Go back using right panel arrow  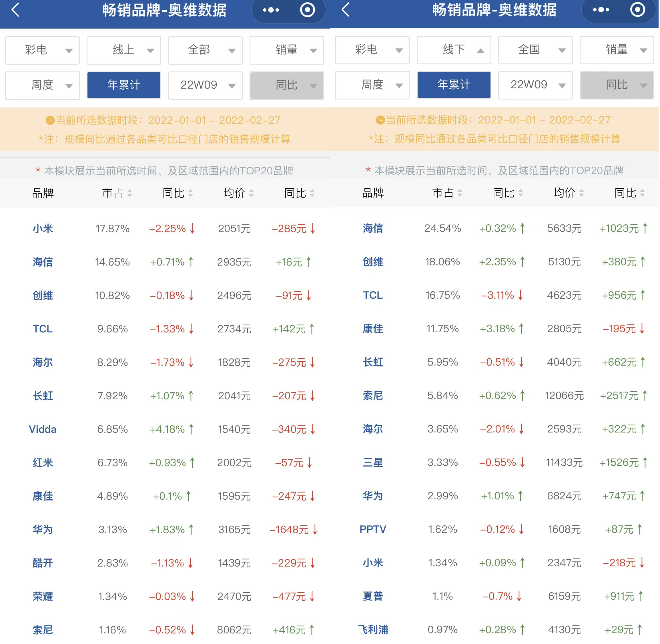346,10
